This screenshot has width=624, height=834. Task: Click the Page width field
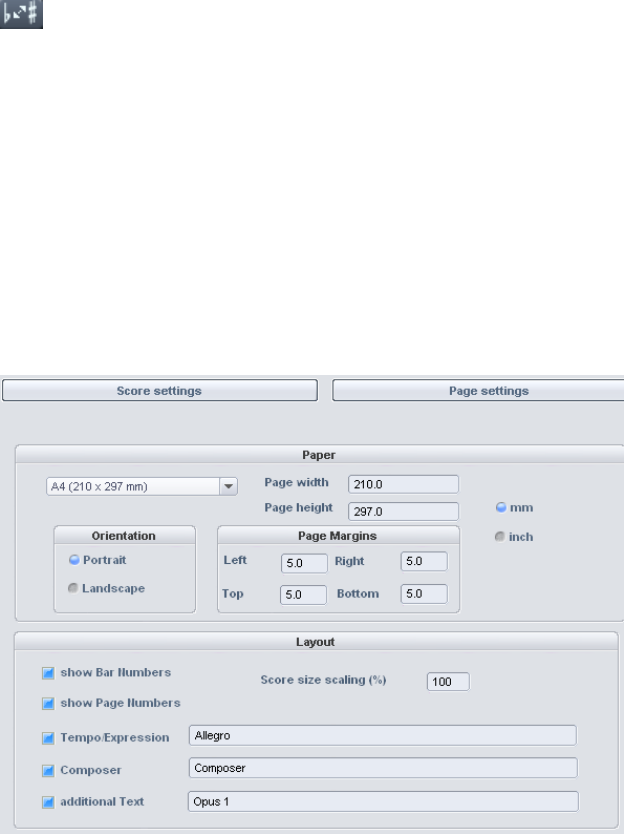pyautogui.click(x=403, y=484)
